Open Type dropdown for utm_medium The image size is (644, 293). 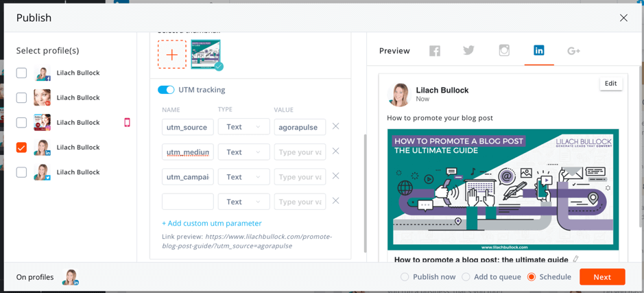coord(243,152)
